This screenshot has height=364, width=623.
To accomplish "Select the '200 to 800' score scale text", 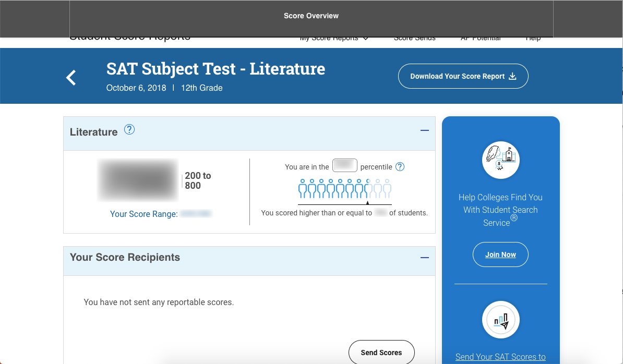I will click(x=198, y=180).
